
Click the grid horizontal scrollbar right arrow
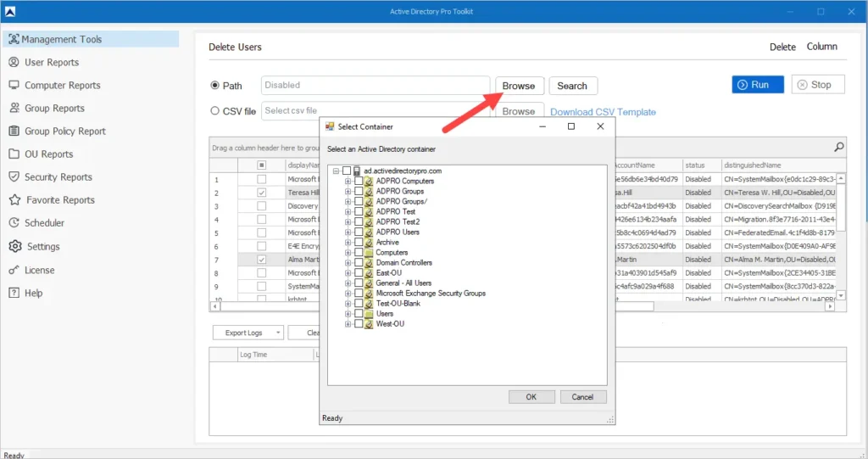pyautogui.click(x=829, y=306)
